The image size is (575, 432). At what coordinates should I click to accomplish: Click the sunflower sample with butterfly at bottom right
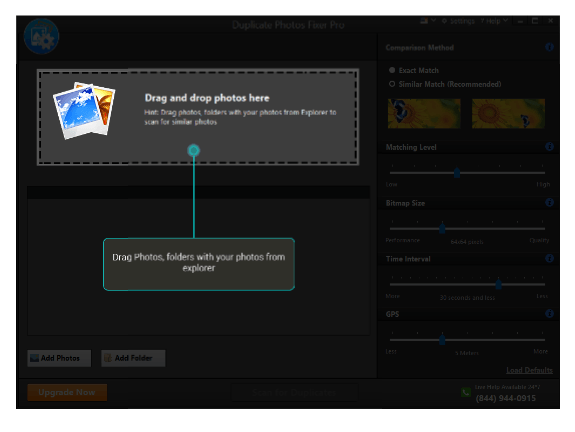click(508, 113)
